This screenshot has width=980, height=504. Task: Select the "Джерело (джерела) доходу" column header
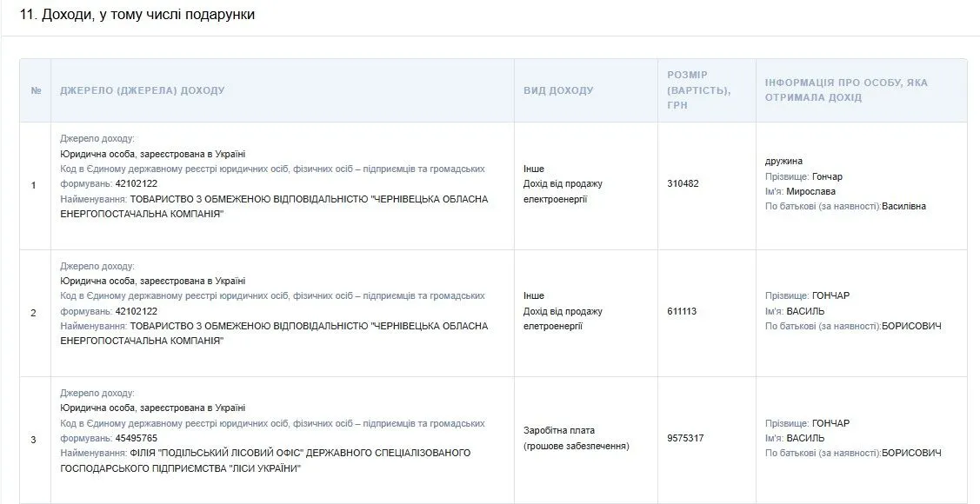(x=142, y=90)
